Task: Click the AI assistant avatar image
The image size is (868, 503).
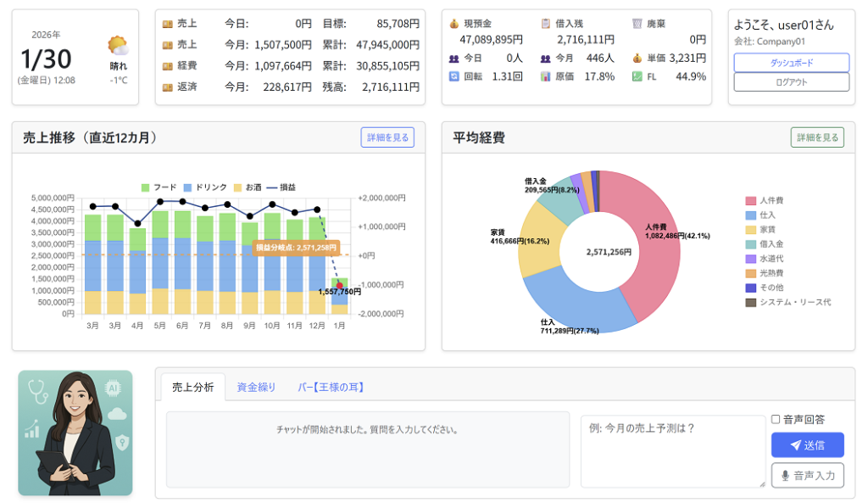Action: pos(75,433)
